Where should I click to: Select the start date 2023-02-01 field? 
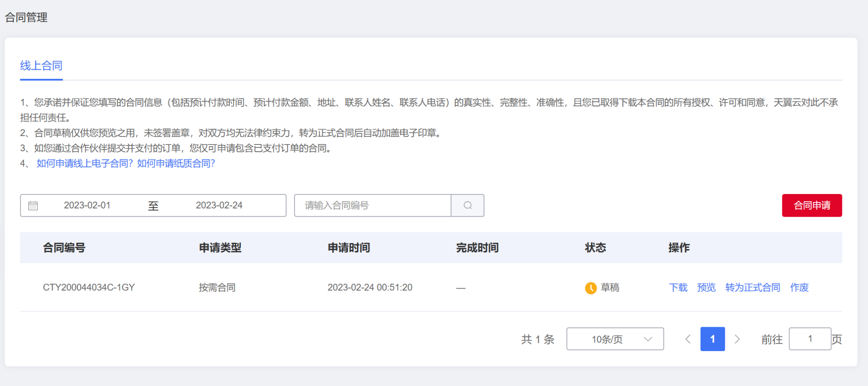pos(87,205)
